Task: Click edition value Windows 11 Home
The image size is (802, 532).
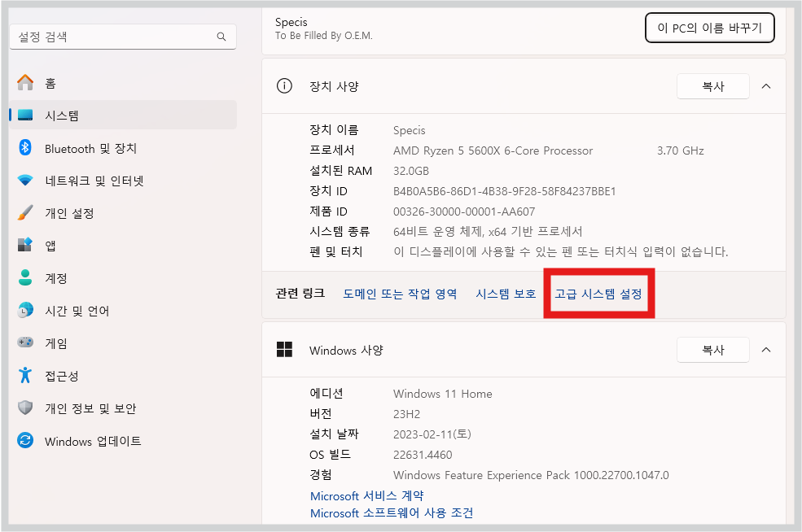Action: [x=442, y=394]
